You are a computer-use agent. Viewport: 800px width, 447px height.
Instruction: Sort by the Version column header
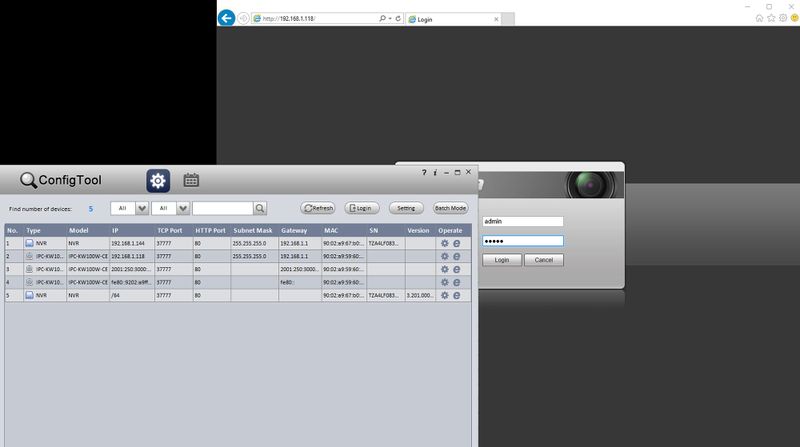pos(420,231)
